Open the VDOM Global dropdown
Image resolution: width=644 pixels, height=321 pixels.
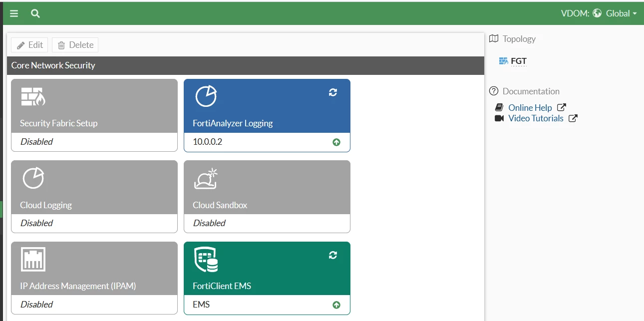(599, 13)
